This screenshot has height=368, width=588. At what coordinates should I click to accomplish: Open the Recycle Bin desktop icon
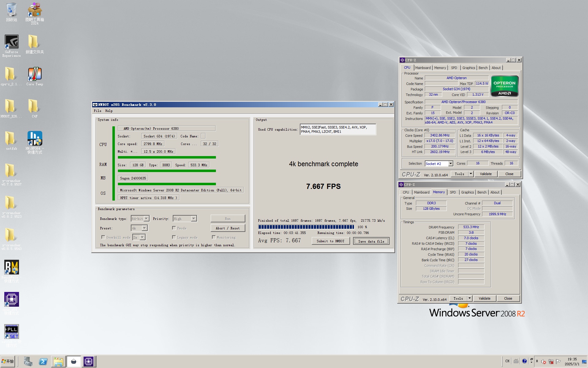pyautogui.click(x=11, y=12)
